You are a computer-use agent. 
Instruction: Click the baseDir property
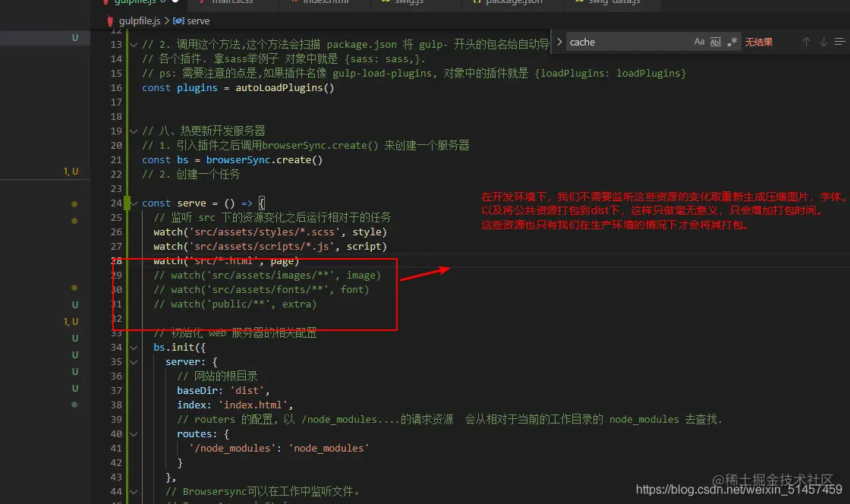coord(197,391)
